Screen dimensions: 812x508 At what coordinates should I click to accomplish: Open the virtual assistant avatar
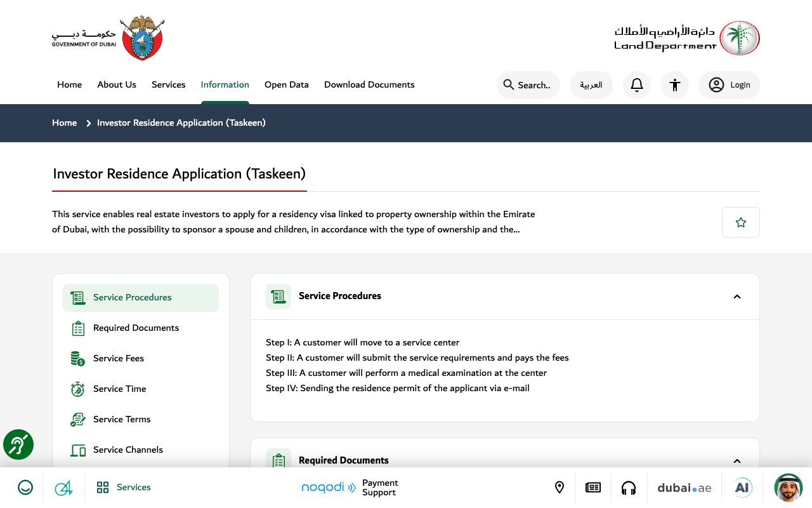point(789,488)
